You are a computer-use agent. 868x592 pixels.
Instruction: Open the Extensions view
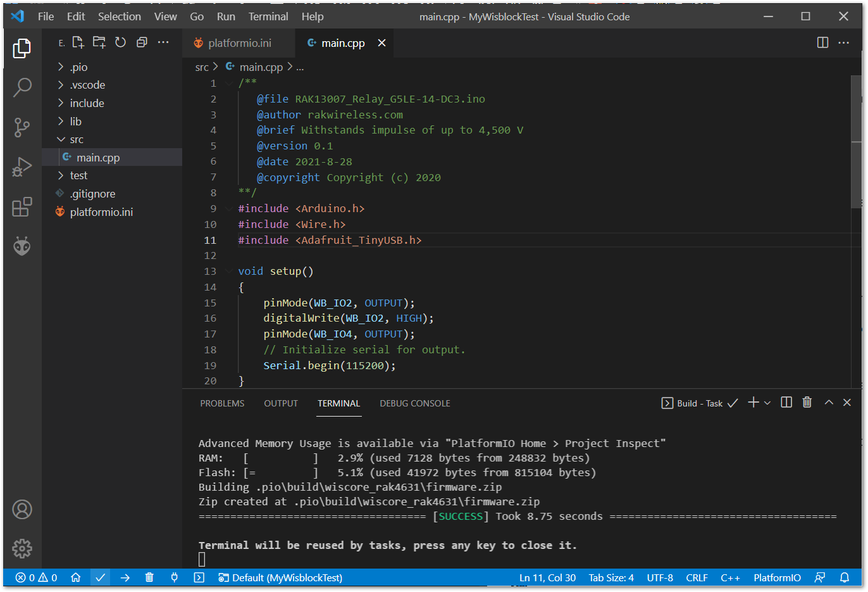pyautogui.click(x=22, y=206)
